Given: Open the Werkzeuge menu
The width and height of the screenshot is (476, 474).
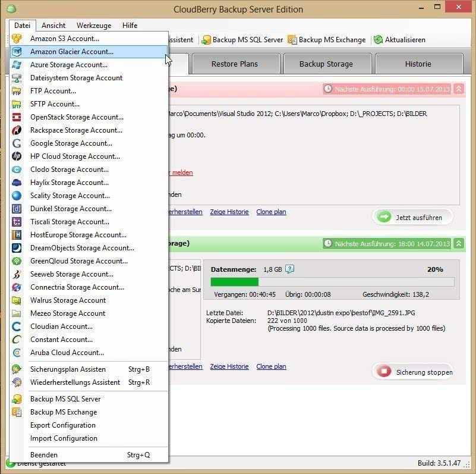Looking at the screenshot, I should pyautogui.click(x=94, y=25).
